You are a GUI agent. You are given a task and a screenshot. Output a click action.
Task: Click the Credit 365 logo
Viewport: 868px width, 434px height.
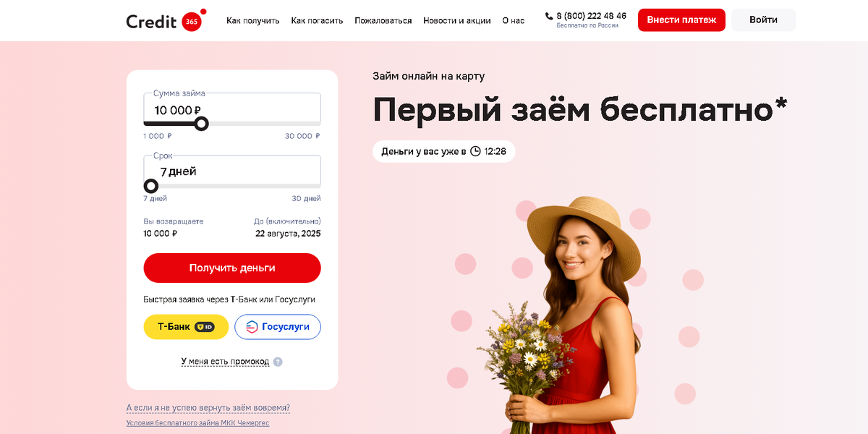pyautogui.click(x=166, y=20)
